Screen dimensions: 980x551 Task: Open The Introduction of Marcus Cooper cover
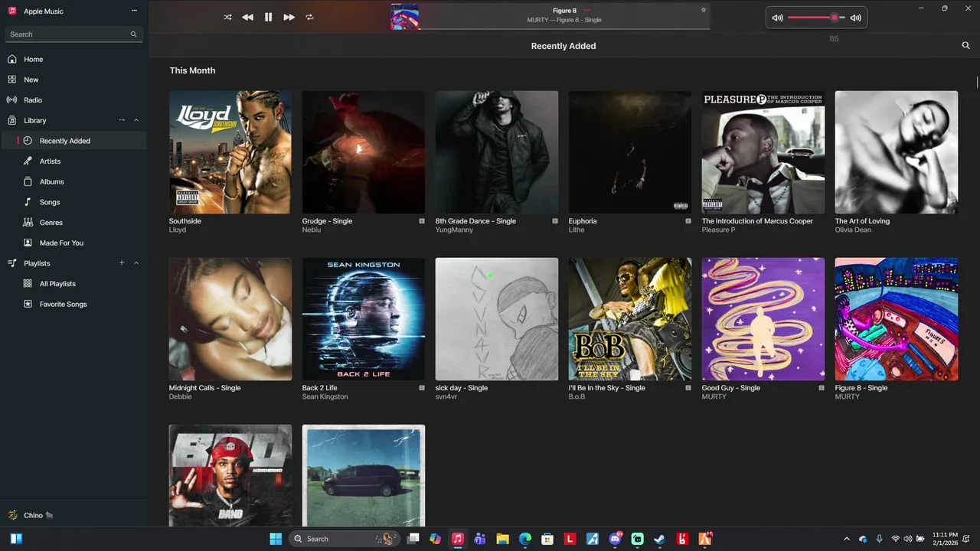pos(763,152)
